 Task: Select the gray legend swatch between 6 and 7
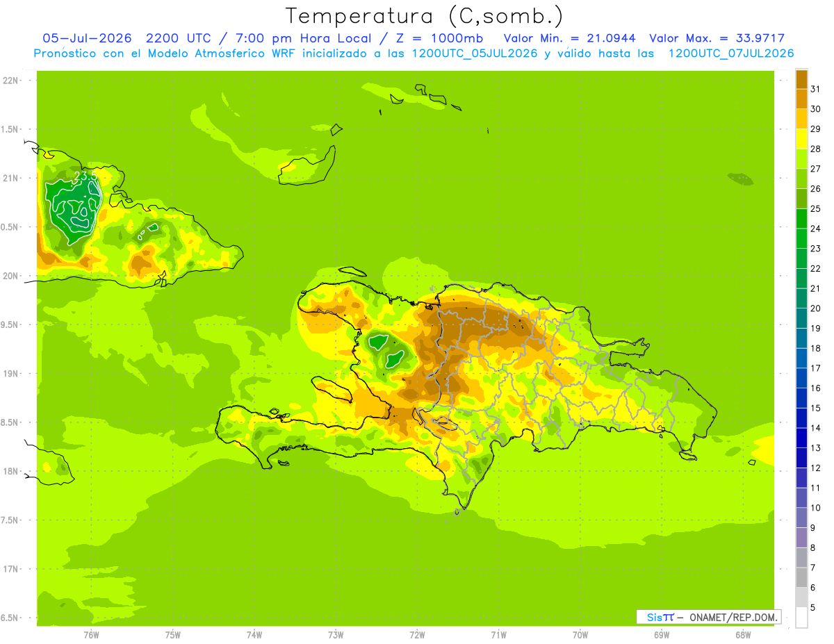pyautogui.click(x=802, y=577)
